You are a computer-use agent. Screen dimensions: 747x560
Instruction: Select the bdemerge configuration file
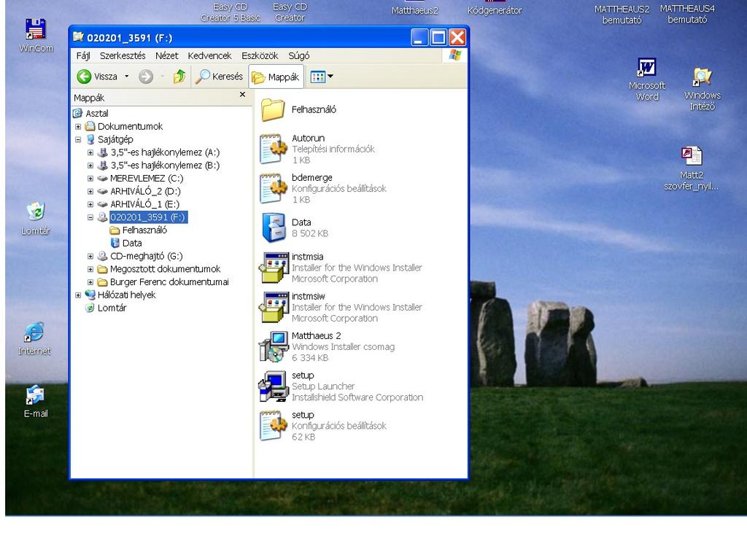[323, 189]
